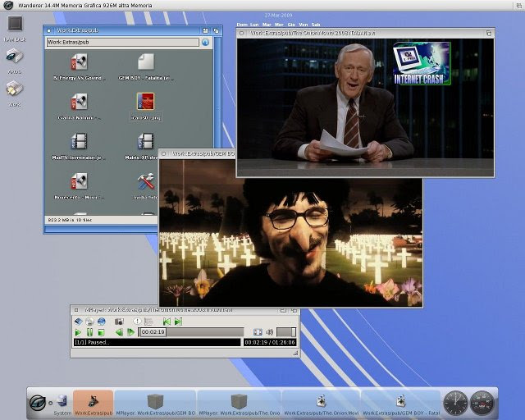This screenshot has width=525, height=420.
Task: Click the info exclamation icon in MPlayer
Action: click(x=137, y=322)
